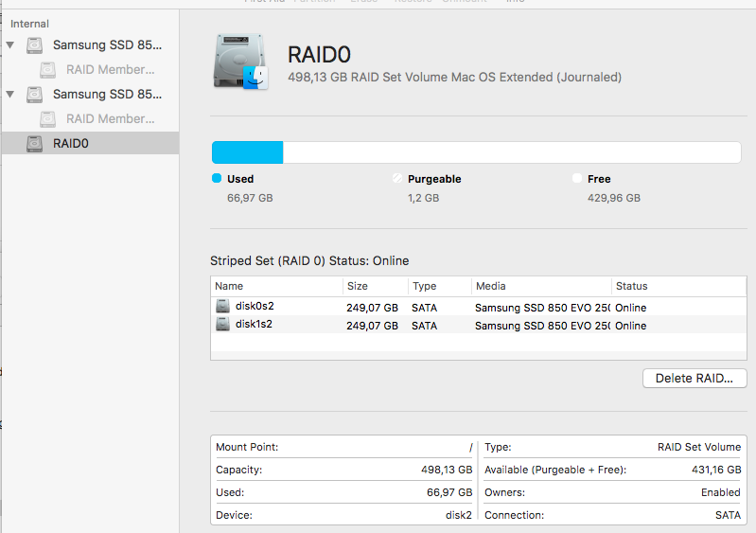Click the Samsung SSD 850 EVO media in disk1s2 row
The height and width of the screenshot is (533, 756).
543,326
